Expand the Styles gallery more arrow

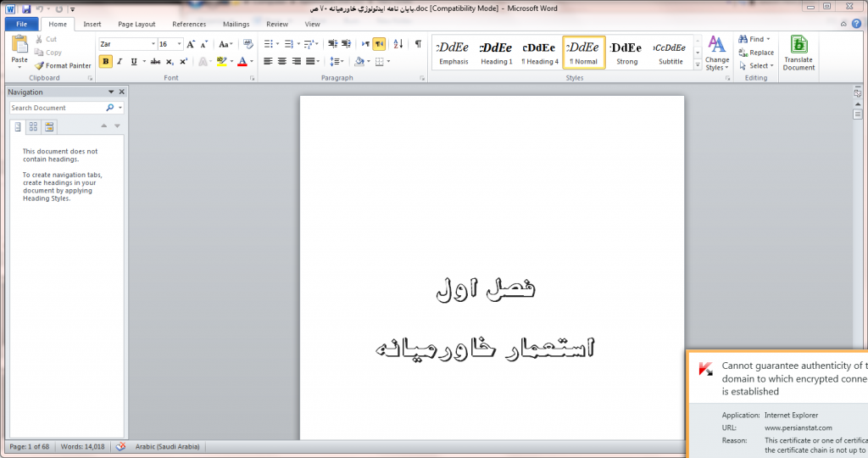point(698,64)
